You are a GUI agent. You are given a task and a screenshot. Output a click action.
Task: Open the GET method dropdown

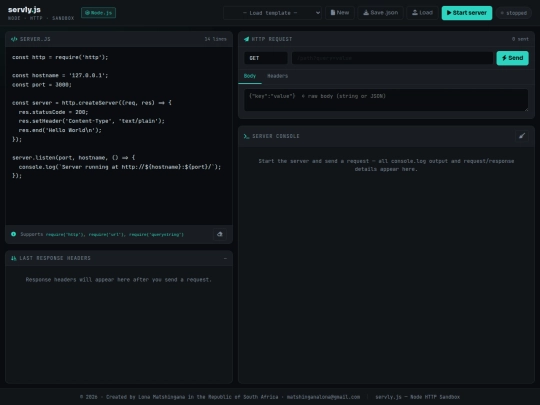[266, 58]
